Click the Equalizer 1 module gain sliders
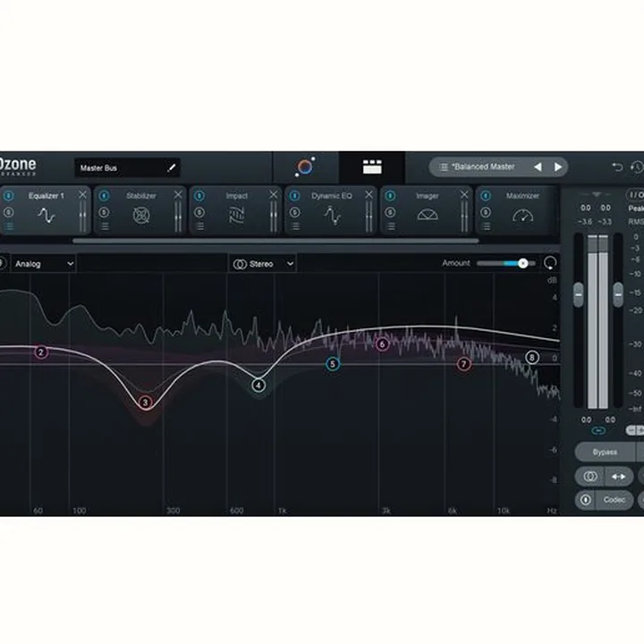The height and width of the screenshot is (644, 644). click(82, 216)
